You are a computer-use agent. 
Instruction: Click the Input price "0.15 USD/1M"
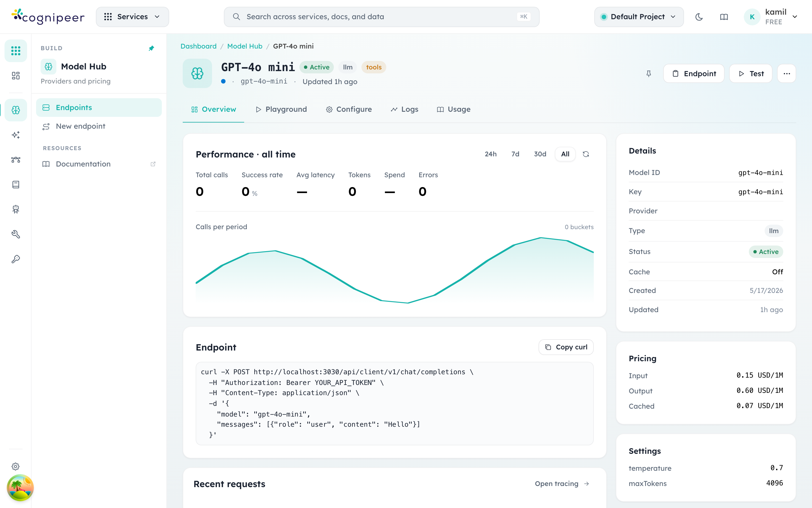(760, 375)
